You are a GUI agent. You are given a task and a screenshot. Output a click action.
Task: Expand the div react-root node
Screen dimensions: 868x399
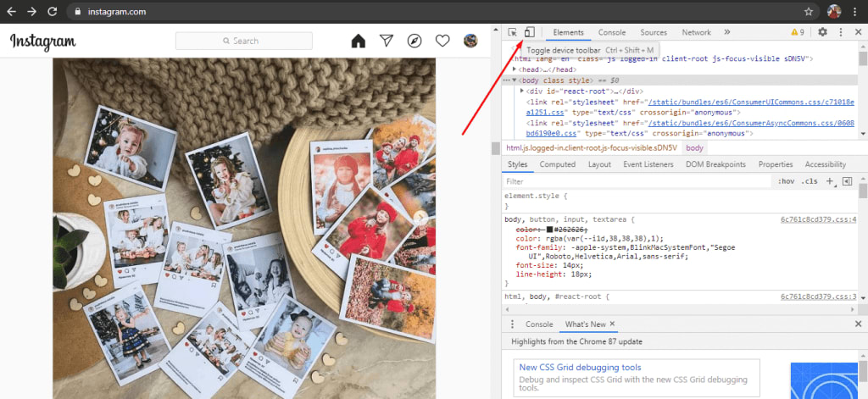522,91
